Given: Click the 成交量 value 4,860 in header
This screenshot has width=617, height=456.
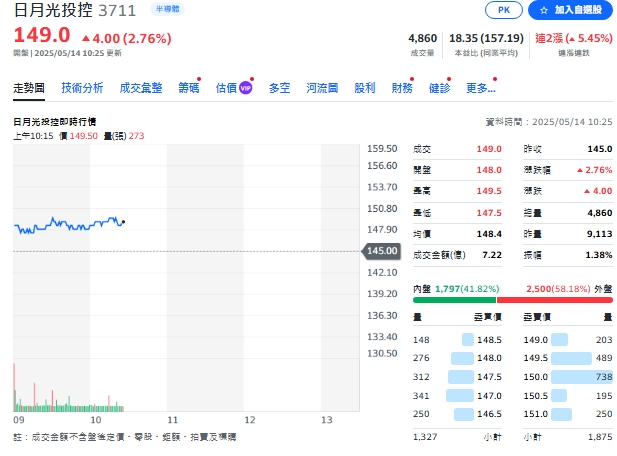Looking at the screenshot, I should coord(423,38).
